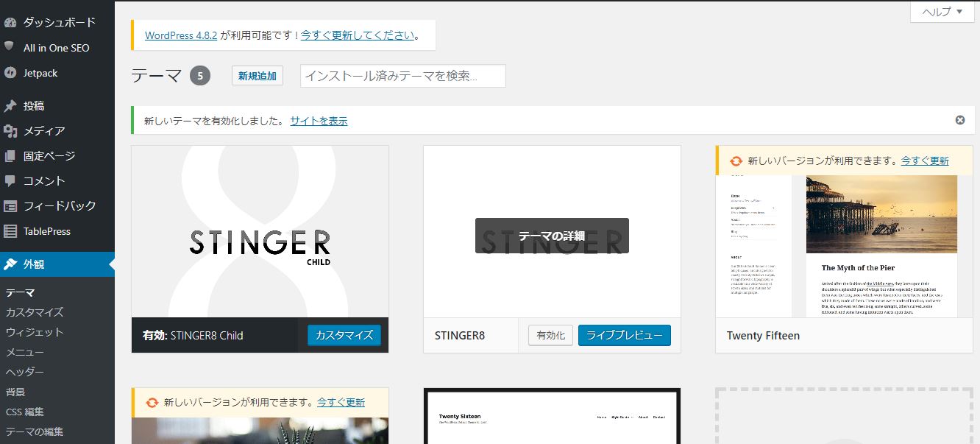This screenshot has width=980, height=444.
Task: Click the pages icon beside 固定ページ
Action: point(10,156)
